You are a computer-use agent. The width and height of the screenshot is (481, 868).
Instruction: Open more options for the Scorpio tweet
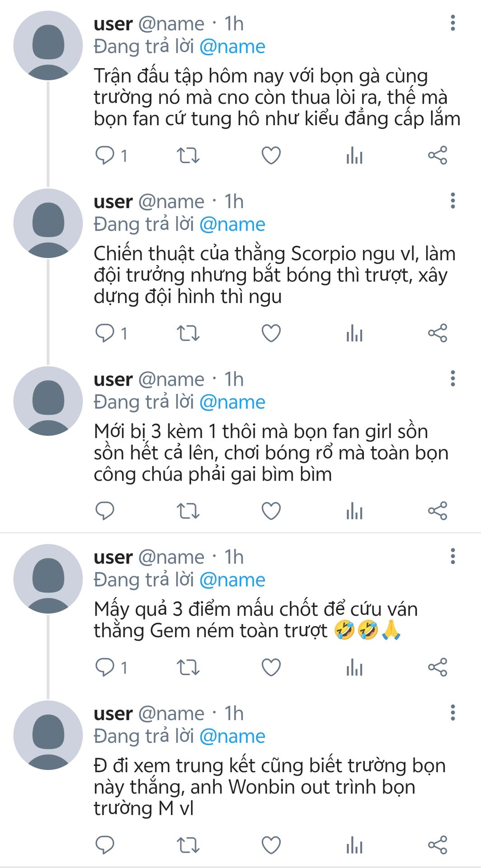[453, 201]
